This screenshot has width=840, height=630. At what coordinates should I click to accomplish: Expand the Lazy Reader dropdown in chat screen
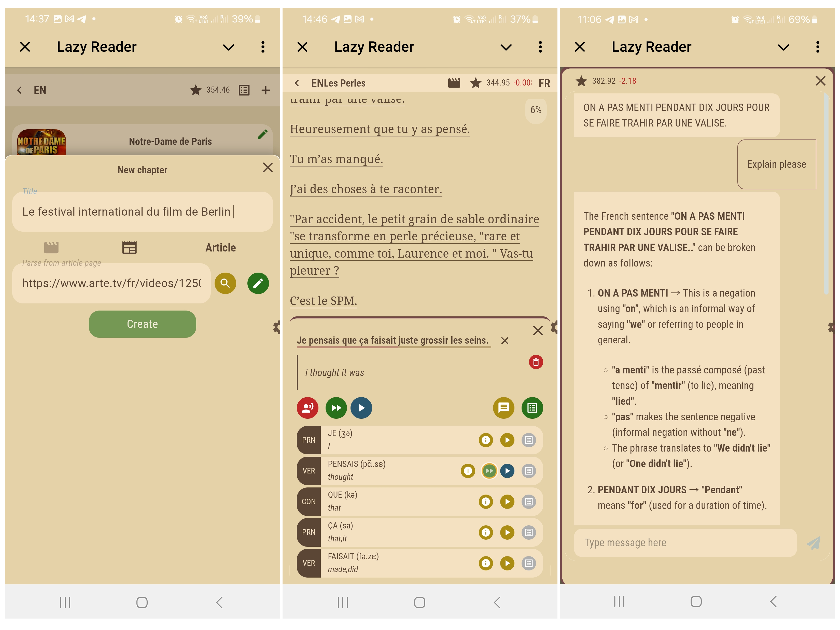tap(783, 47)
